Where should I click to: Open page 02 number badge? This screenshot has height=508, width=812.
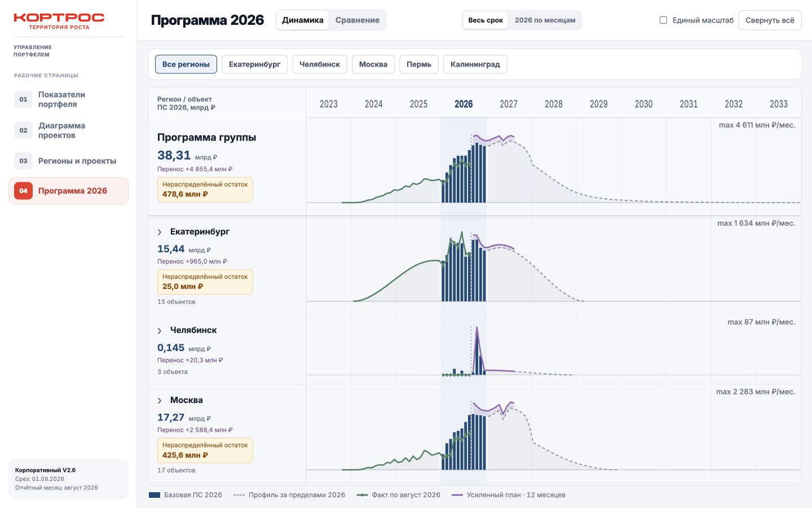23,130
